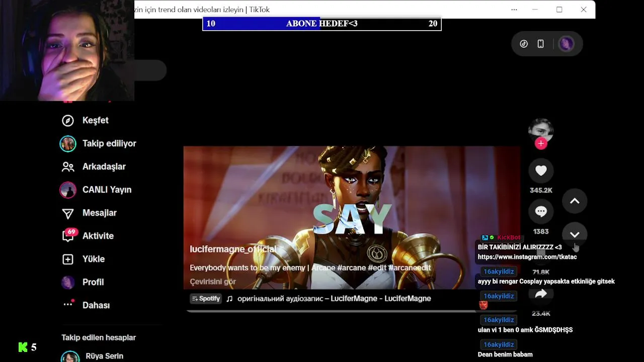644x362 pixels.
Task: Click KickBot username in chat
Action: (x=509, y=237)
